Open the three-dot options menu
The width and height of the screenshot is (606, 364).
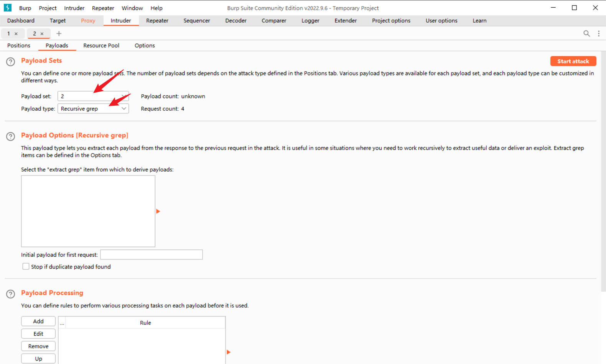coord(599,34)
